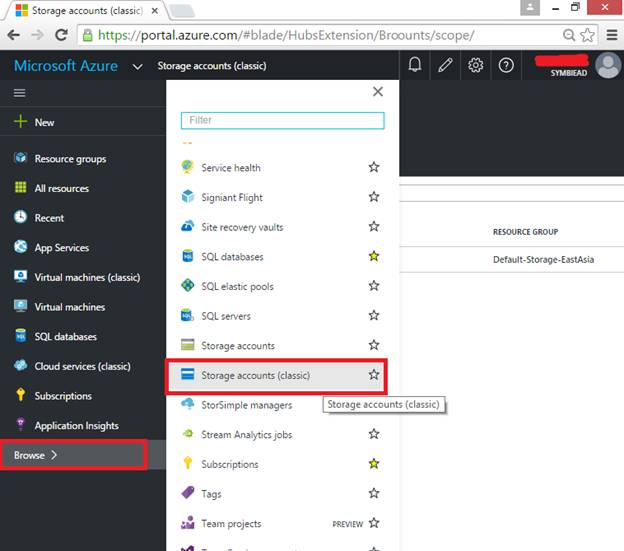The width and height of the screenshot is (624, 551).
Task: Click the Storage accounts (classic) breadcrumb
Action: click(x=212, y=66)
